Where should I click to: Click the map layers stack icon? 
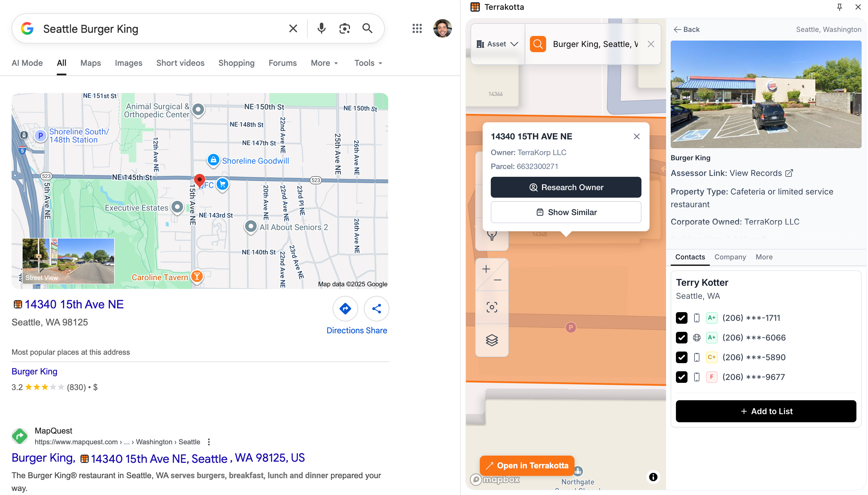[x=491, y=340]
